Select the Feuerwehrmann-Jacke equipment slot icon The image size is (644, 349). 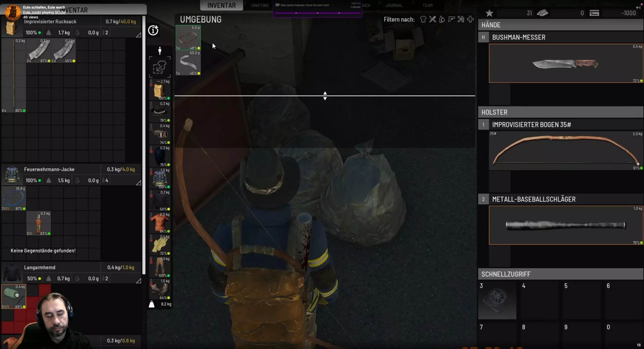click(x=160, y=178)
